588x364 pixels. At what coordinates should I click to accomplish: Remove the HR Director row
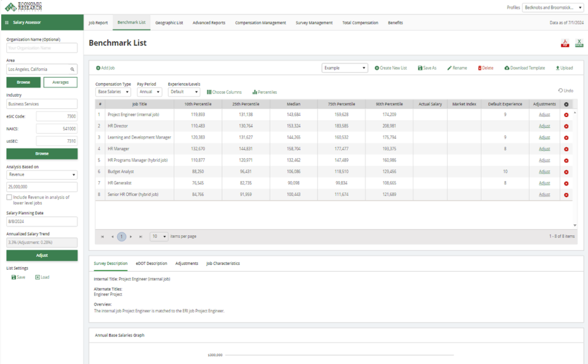[566, 126]
